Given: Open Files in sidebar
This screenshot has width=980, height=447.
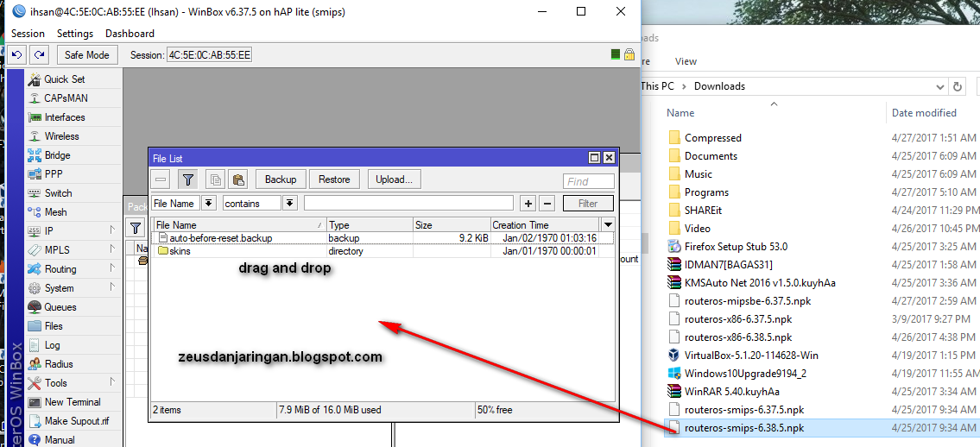Looking at the screenshot, I should pyautogui.click(x=54, y=326).
